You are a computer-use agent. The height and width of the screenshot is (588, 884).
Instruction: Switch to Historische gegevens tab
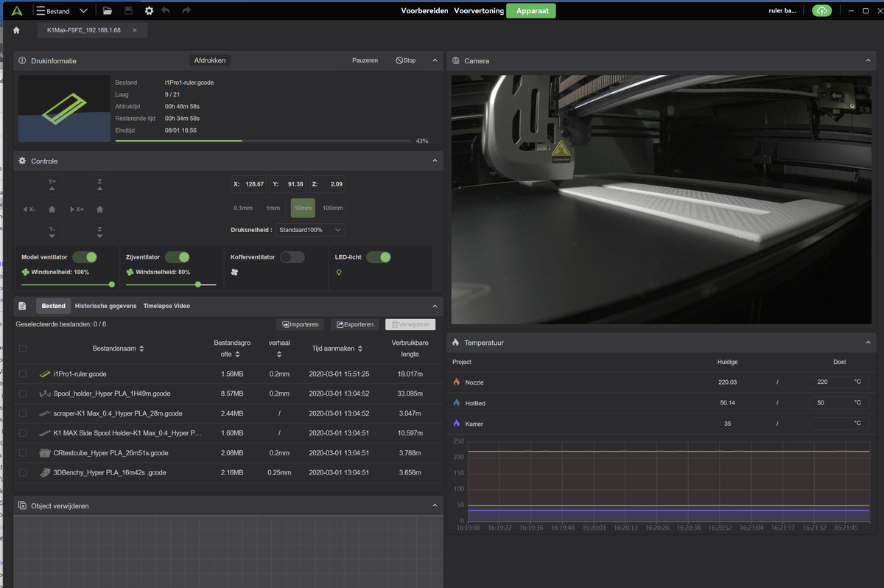105,306
